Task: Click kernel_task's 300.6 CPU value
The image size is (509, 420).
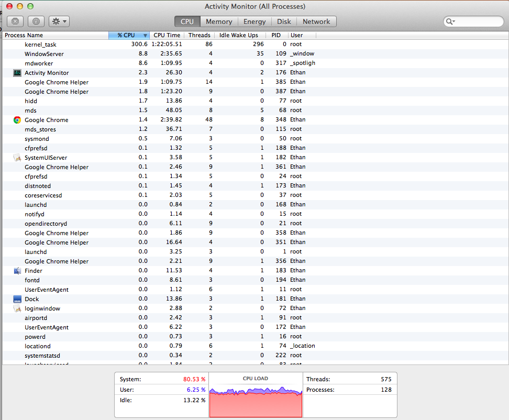Action: [139, 44]
